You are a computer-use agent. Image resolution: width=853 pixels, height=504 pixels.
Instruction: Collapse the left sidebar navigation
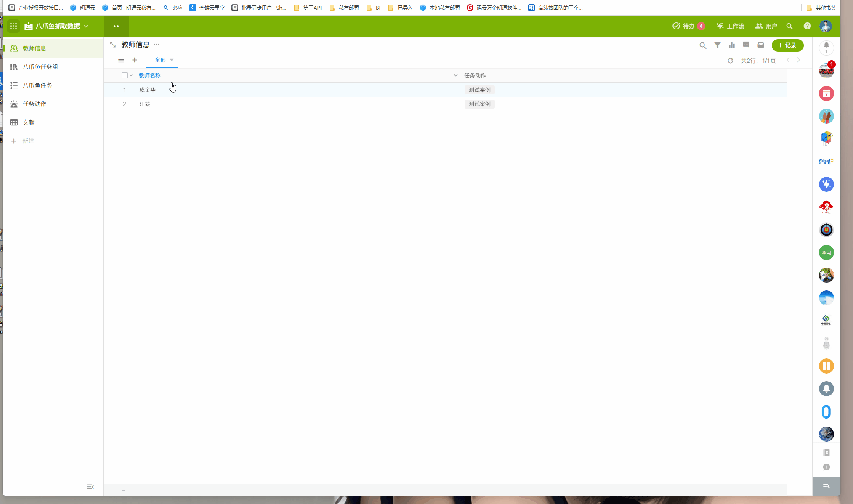[90, 487]
